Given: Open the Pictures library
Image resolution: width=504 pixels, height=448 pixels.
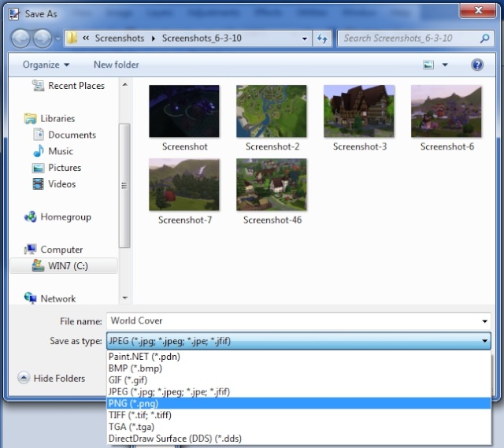Looking at the screenshot, I should (65, 168).
